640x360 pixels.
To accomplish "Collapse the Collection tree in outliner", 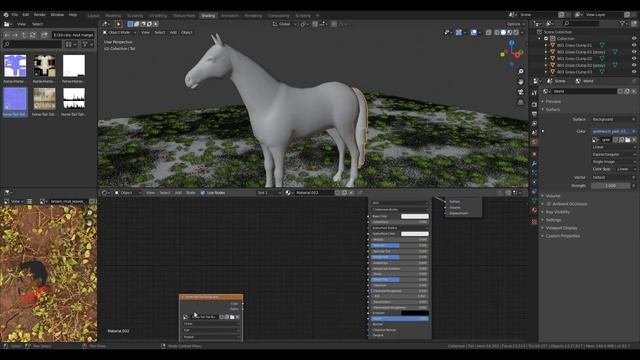I will 540,38.
